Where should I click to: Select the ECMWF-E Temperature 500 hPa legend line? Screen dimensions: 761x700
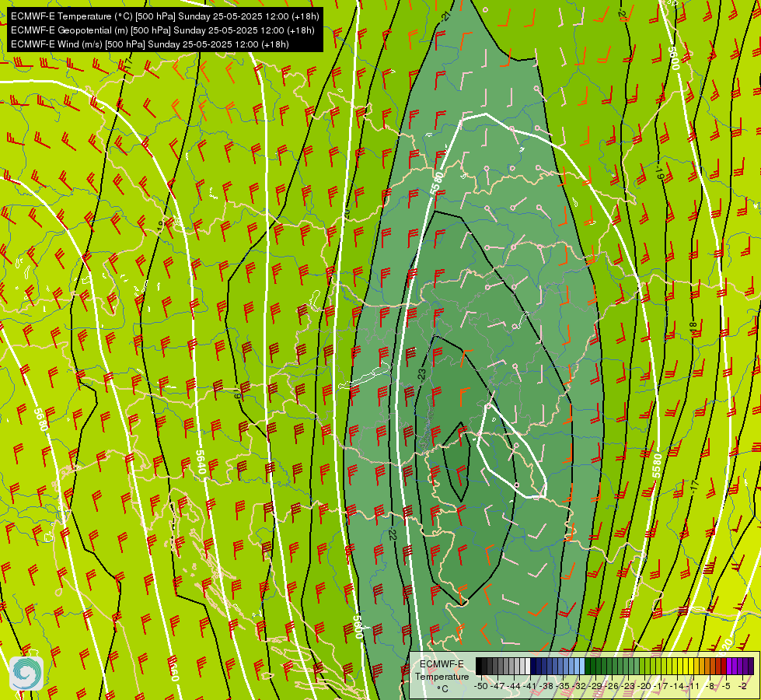(x=165, y=16)
